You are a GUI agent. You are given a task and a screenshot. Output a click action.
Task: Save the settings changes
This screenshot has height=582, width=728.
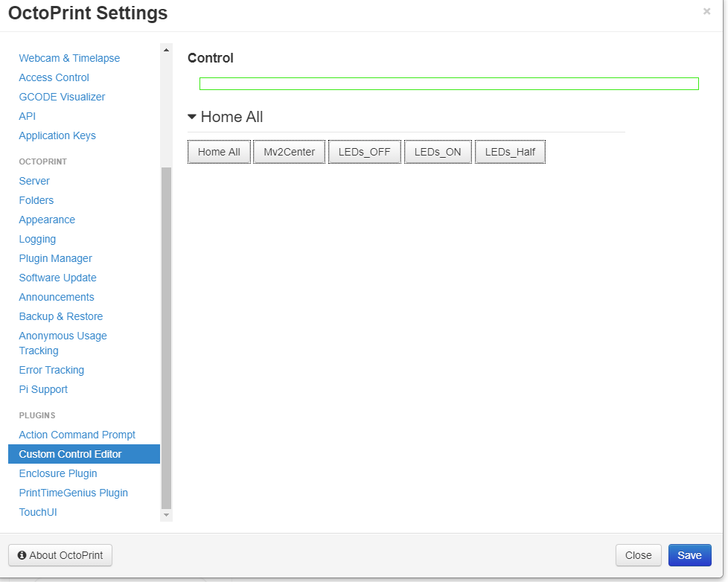689,555
